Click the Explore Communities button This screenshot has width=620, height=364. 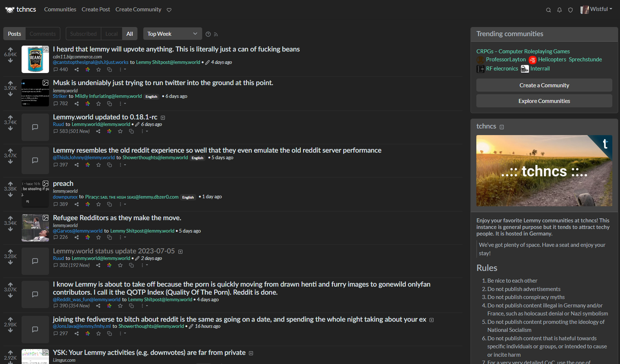544,101
